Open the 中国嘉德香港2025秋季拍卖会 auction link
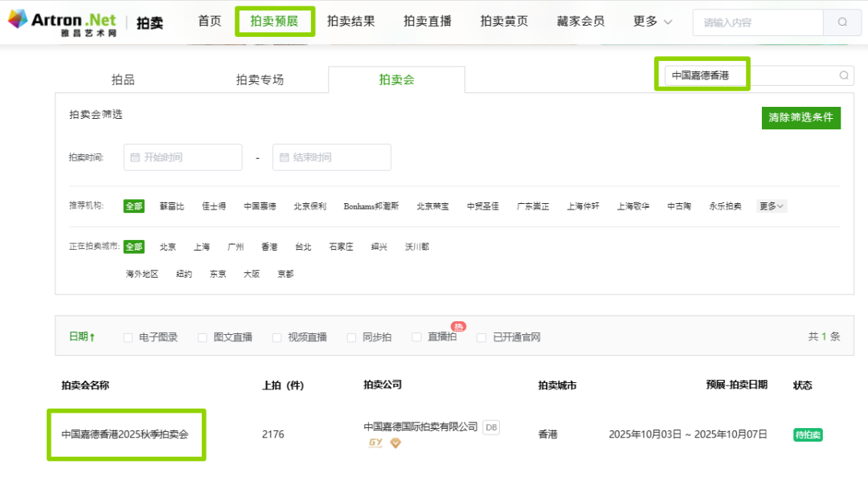This screenshot has width=868, height=477. pos(125,434)
